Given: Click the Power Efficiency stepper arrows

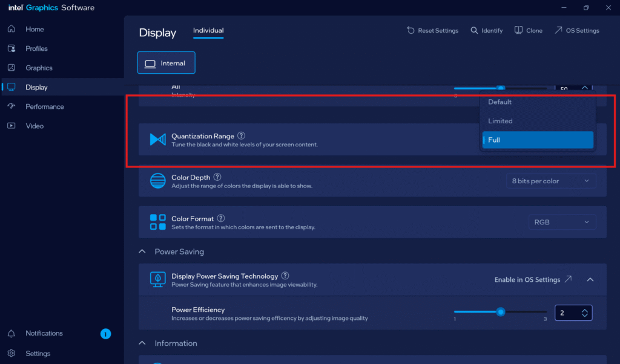Looking at the screenshot, I should point(585,313).
